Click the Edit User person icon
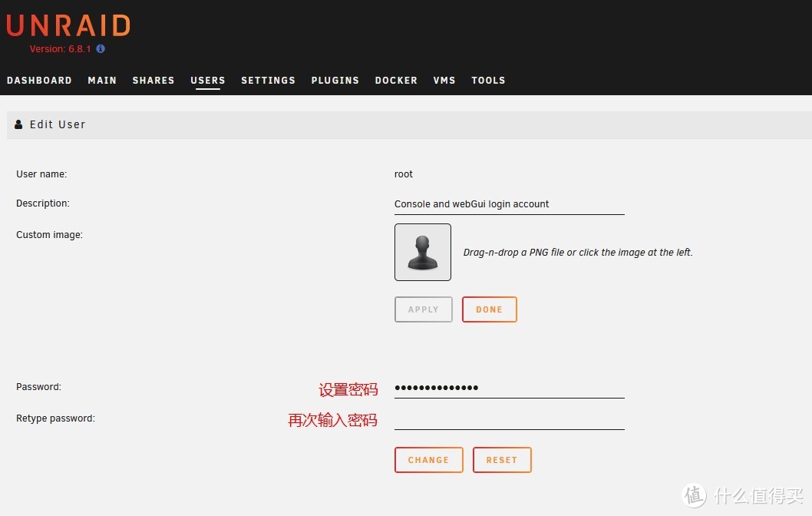 (x=18, y=124)
